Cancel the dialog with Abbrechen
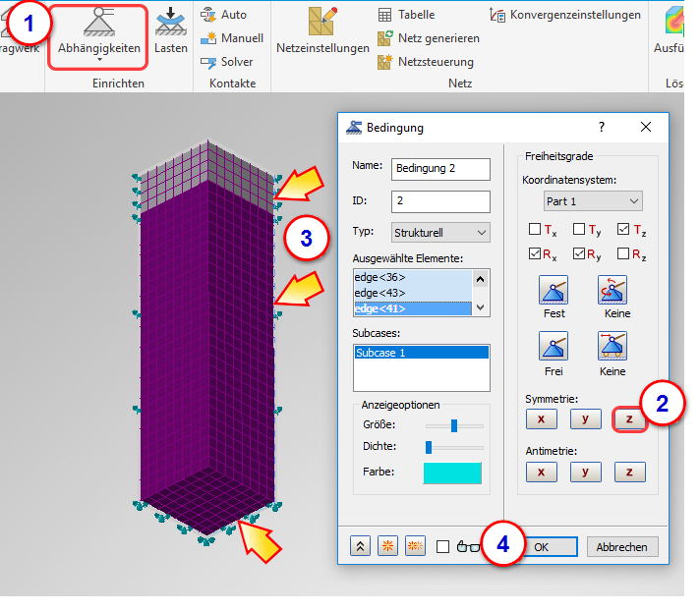This screenshot has height=612, width=700. click(x=622, y=547)
